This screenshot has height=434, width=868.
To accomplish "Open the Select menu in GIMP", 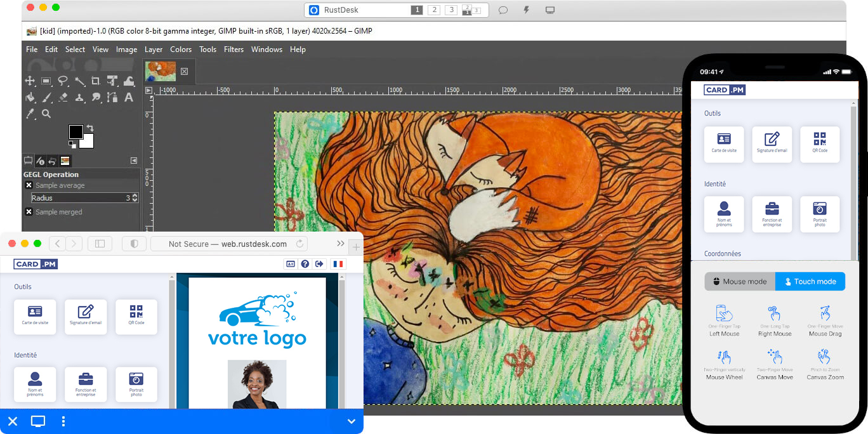I will point(75,49).
